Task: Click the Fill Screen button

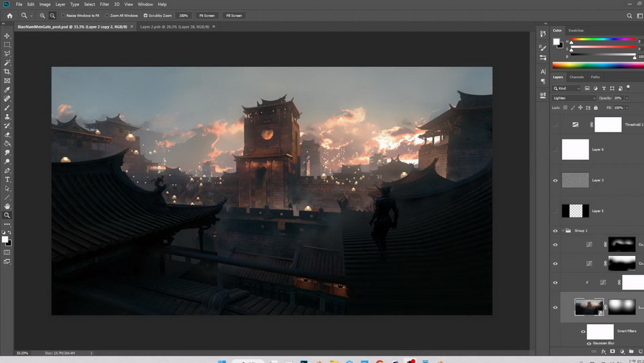Action: point(234,15)
